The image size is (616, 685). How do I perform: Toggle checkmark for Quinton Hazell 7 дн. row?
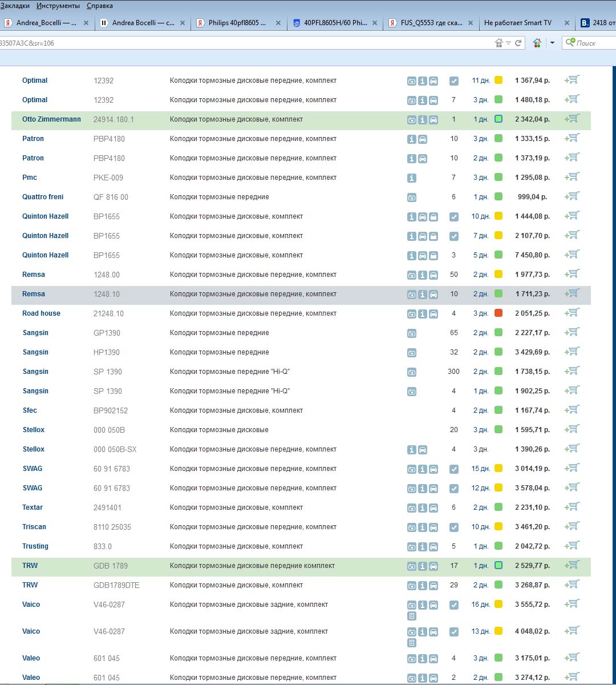coord(454,236)
